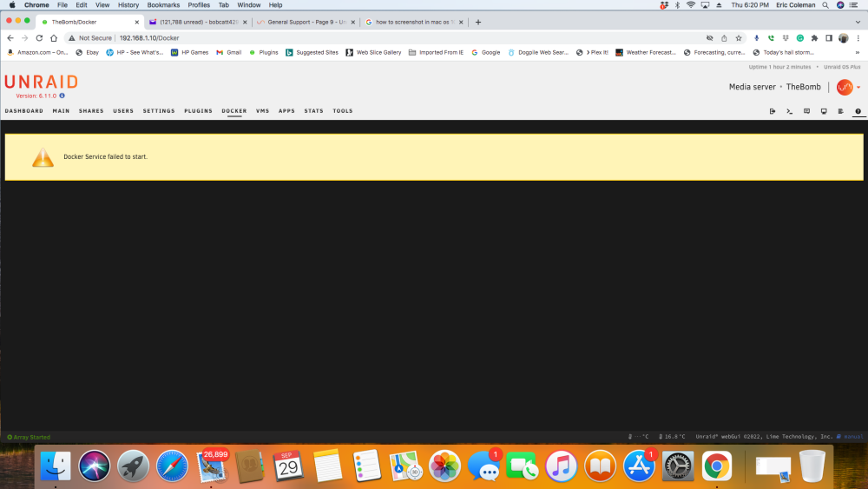868x489 pixels.
Task: Open Chrome extensions puzzle icon
Action: (x=814, y=37)
